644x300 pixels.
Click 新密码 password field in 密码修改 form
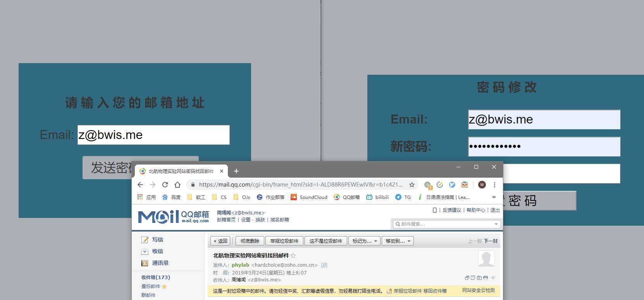coord(544,146)
